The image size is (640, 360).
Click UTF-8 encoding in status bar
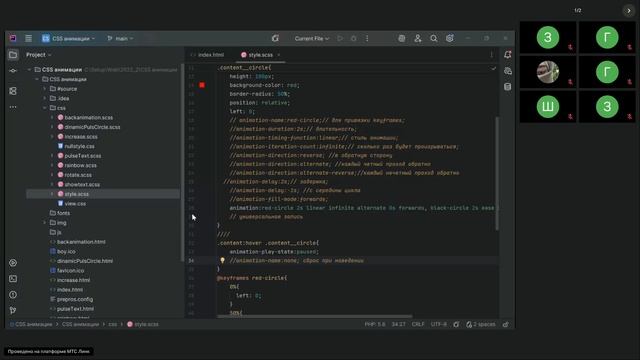[x=439, y=324]
